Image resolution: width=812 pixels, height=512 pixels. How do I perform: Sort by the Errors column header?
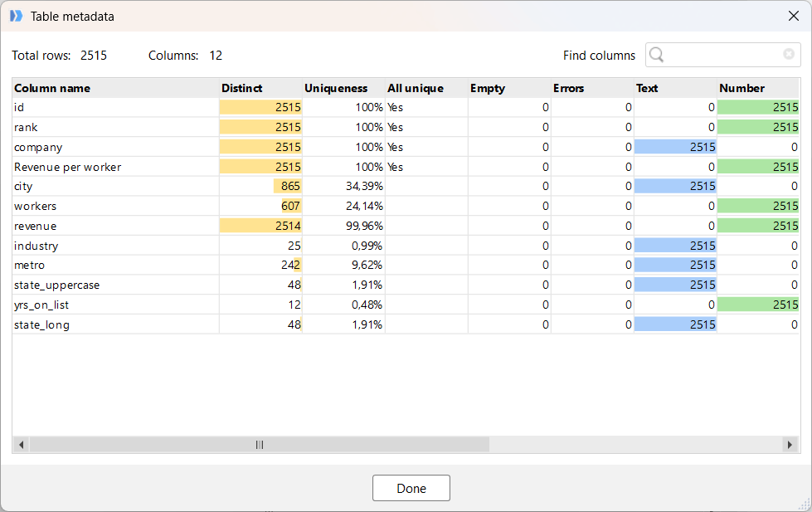(592, 88)
